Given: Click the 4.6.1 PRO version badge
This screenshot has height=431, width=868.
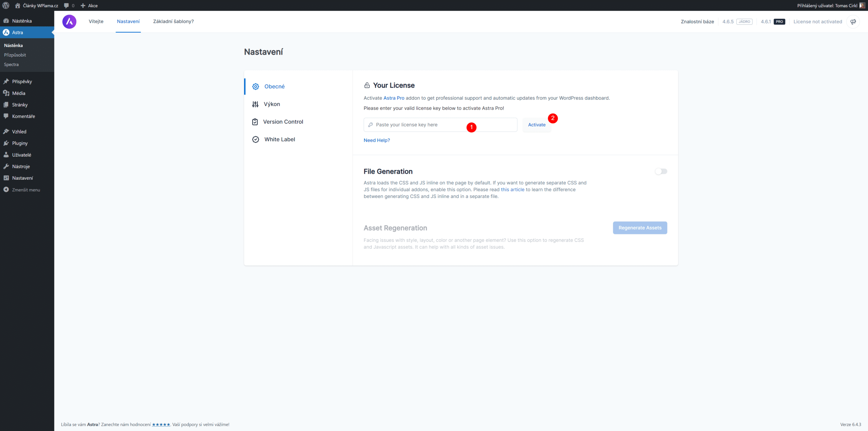Looking at the screenshot, I should click(773, 22).
